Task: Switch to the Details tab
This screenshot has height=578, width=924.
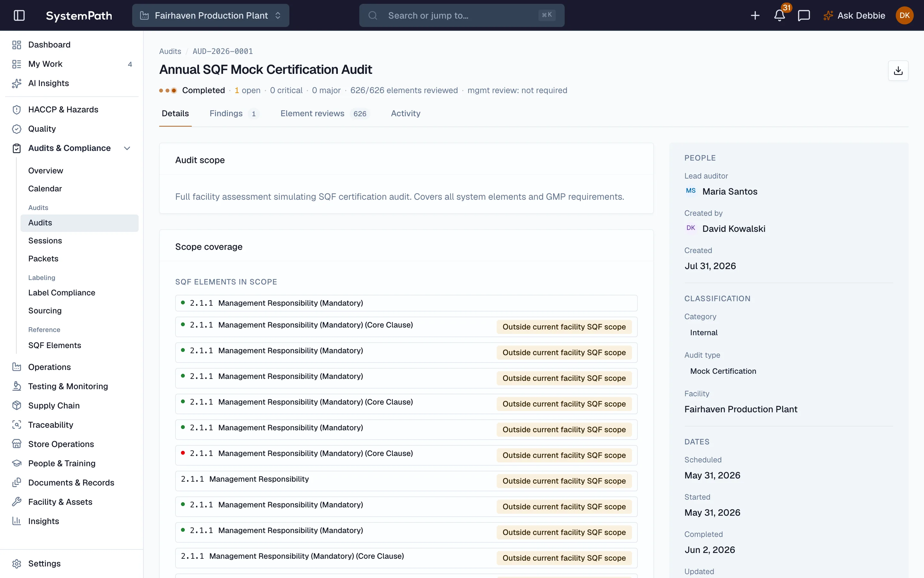Action: click(175, 114)
